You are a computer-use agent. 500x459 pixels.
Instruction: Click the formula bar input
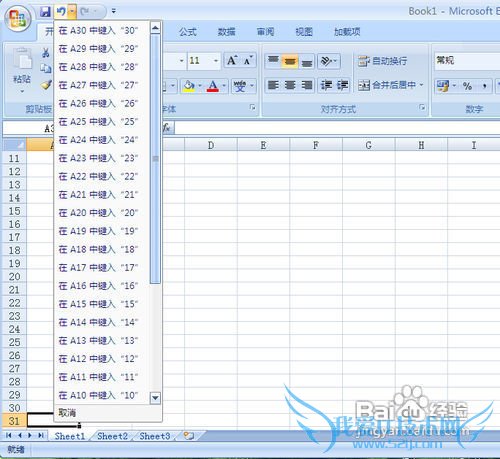tap(337, 128)
